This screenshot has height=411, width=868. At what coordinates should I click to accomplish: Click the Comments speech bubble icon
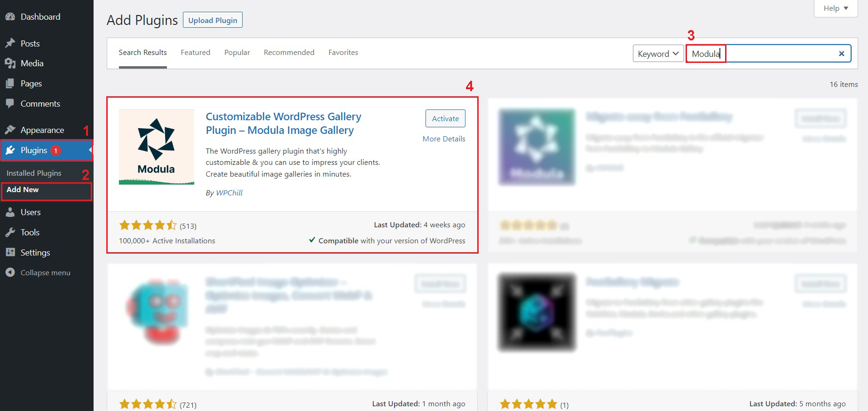10,103
